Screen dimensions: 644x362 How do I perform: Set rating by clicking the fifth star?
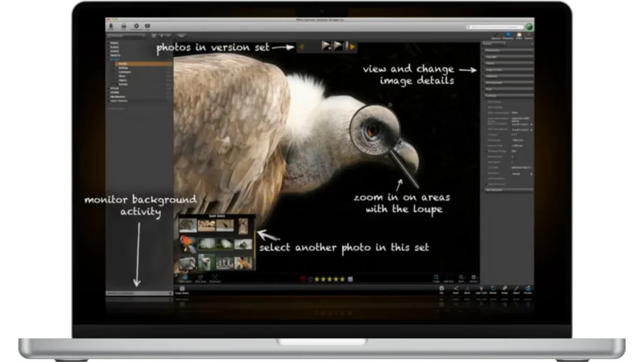pyautogui.click(x=343, y=278)
